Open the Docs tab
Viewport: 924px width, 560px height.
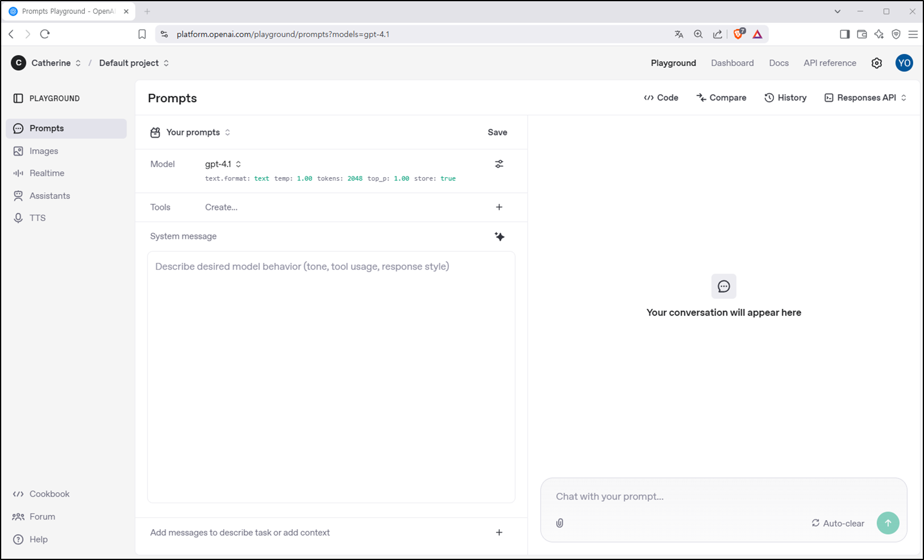(x=779, y=63)
